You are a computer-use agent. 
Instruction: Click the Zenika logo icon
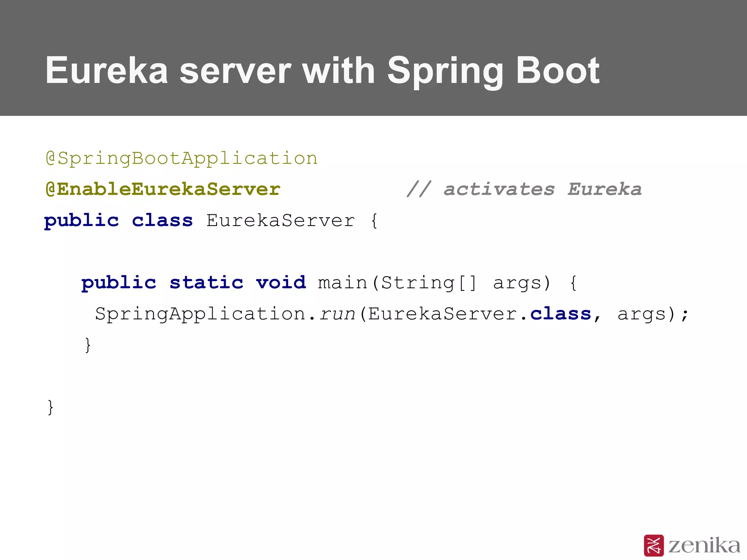click(x=654, y=545)
